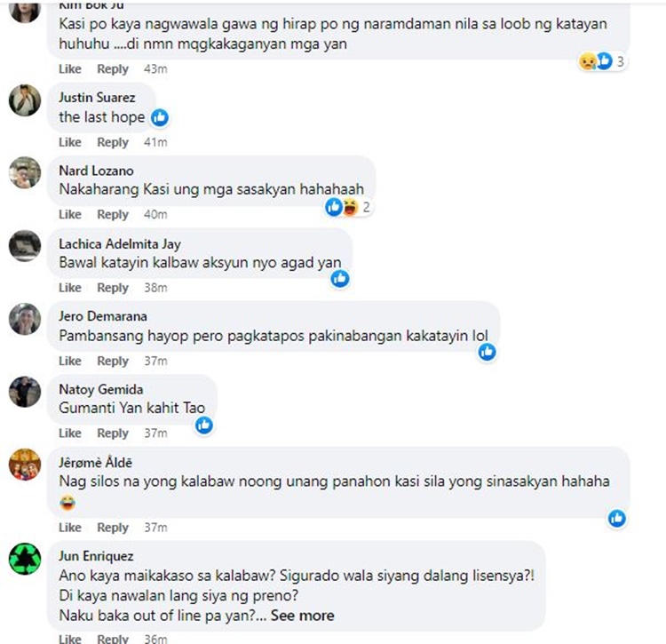View reactions on Nard Lozano's comment
666x644 pixels.
click(x=348, y=207)
